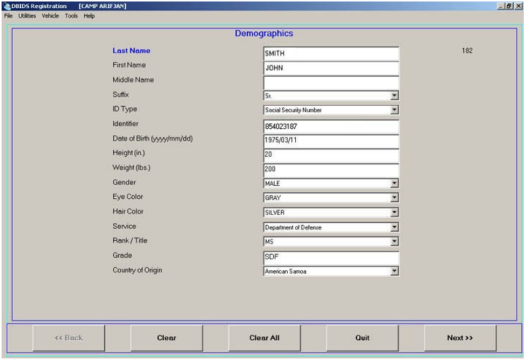Expand the Eye Color dropdown
Viewport: 528px width, 362px height.
[x=394, y=198]
